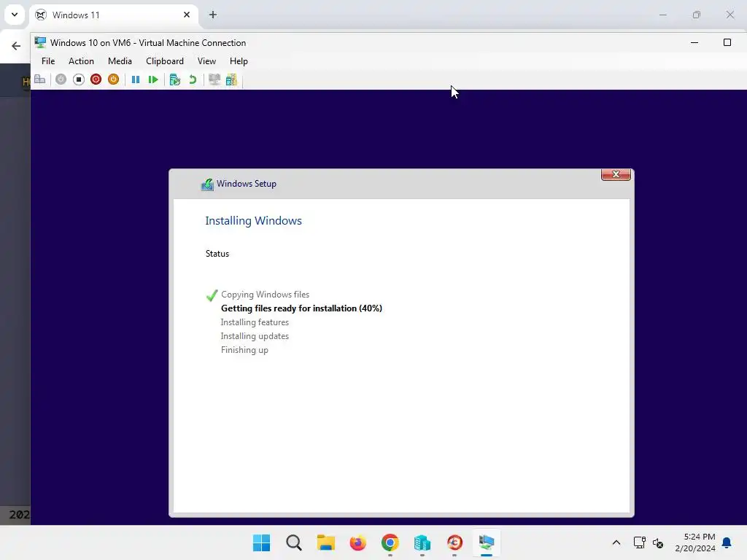747x560 pixels.
Task: Open the red circular app in the taskbar
Action: pos(454,542)
